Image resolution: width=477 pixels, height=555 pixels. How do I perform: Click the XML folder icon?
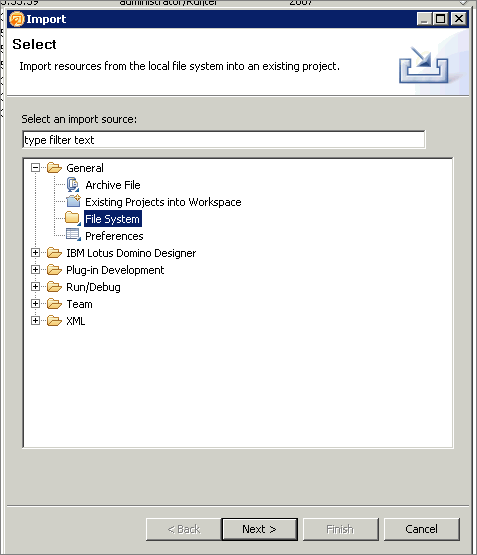pyautogui.click(x=54, y=321)
